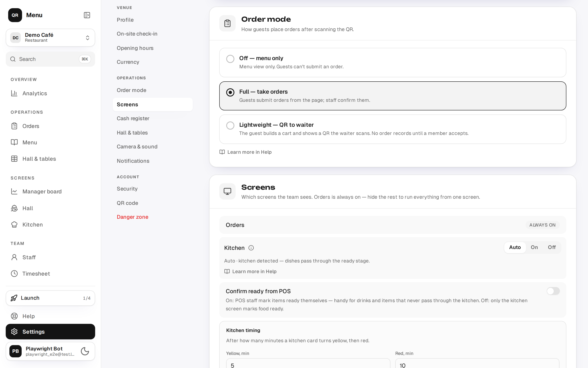
Task: Set Kitchen screen to Auto
Action: pos(515,247)
